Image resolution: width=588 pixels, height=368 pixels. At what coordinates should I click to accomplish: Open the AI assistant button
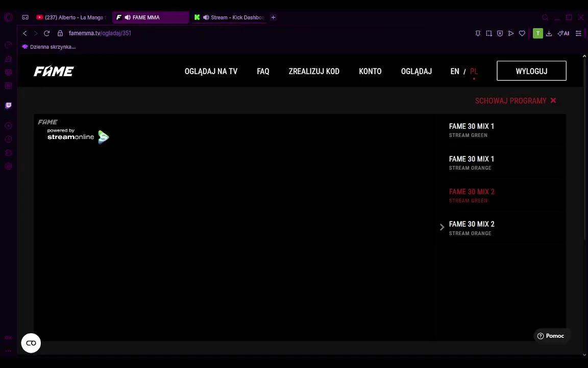(x=563, y=33)
